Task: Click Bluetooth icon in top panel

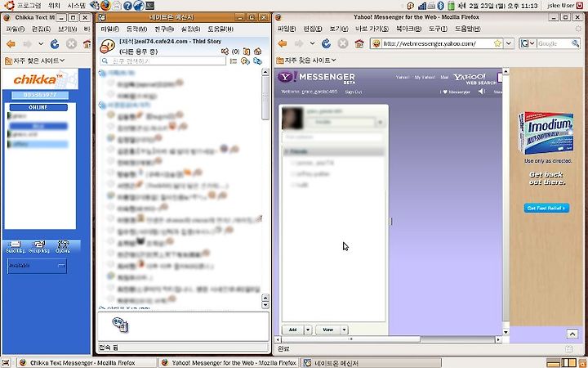Action: point(441,6)
